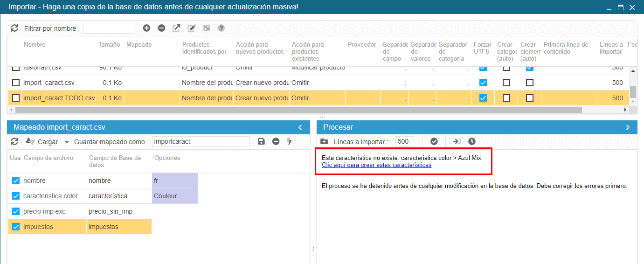Click the refresh icon beside Filtrar por nombre

point(14,28)
